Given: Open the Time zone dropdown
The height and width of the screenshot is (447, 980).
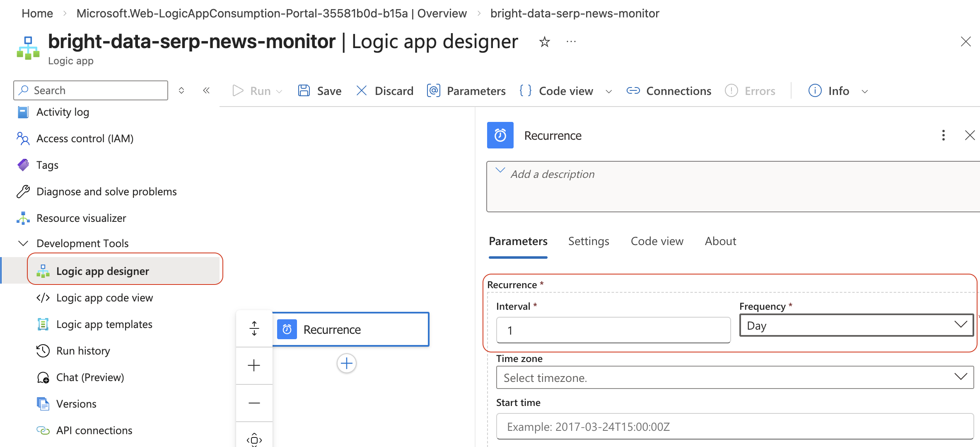Looking at the screenshot, I should pyautogui.click(x=734, y=377).
